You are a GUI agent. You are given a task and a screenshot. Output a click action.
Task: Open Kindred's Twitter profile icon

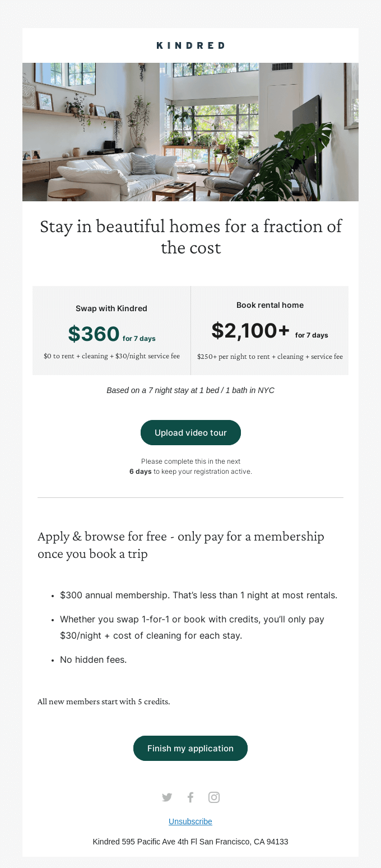pos(167,797)
